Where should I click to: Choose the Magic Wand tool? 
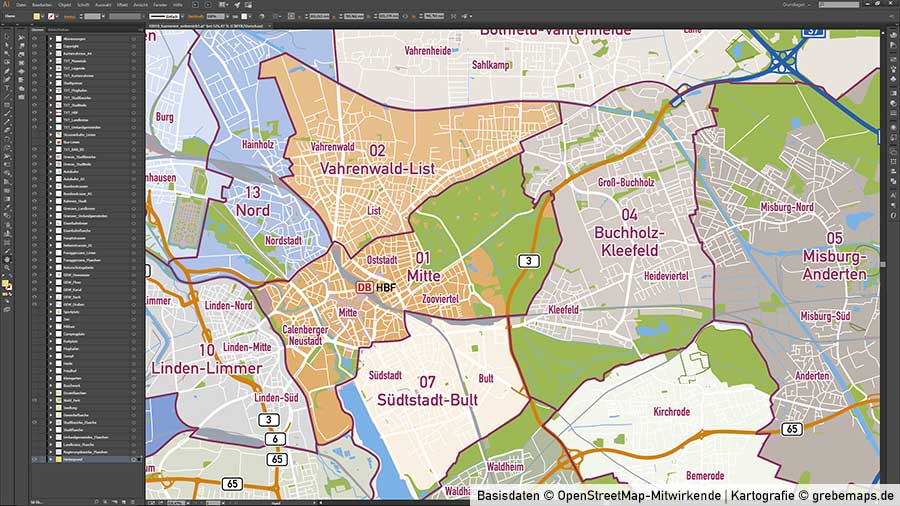click(7, 53)
